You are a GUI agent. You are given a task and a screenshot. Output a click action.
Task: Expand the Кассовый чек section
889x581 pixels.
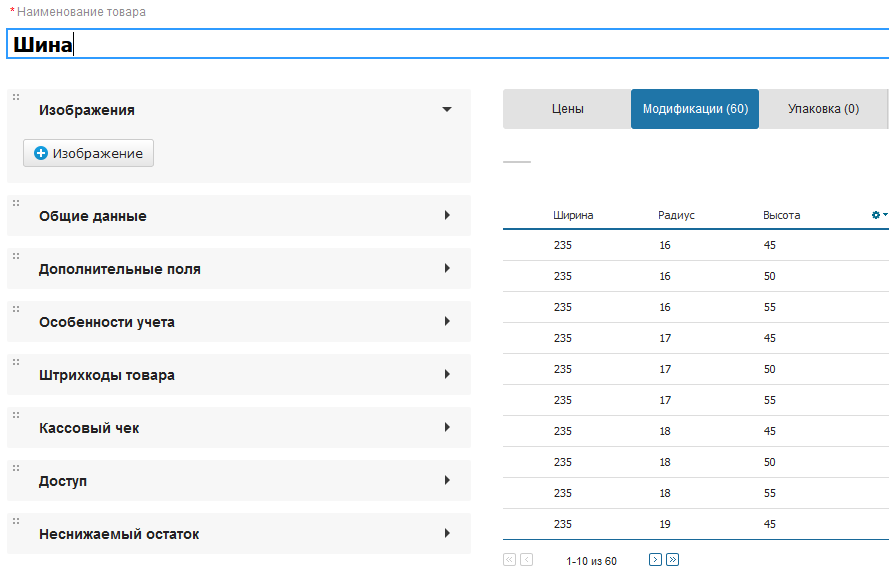point(447,427)
